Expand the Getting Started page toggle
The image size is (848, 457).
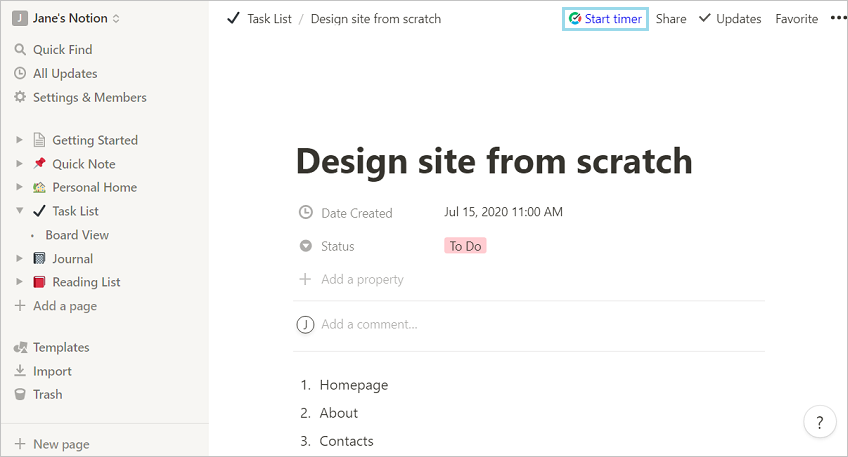(x=19, y=140)
